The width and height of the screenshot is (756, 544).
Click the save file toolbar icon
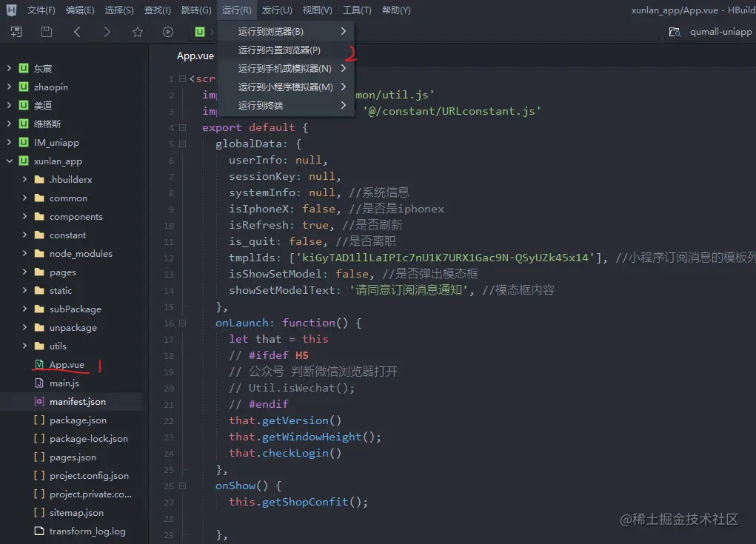tap(47, 32)
